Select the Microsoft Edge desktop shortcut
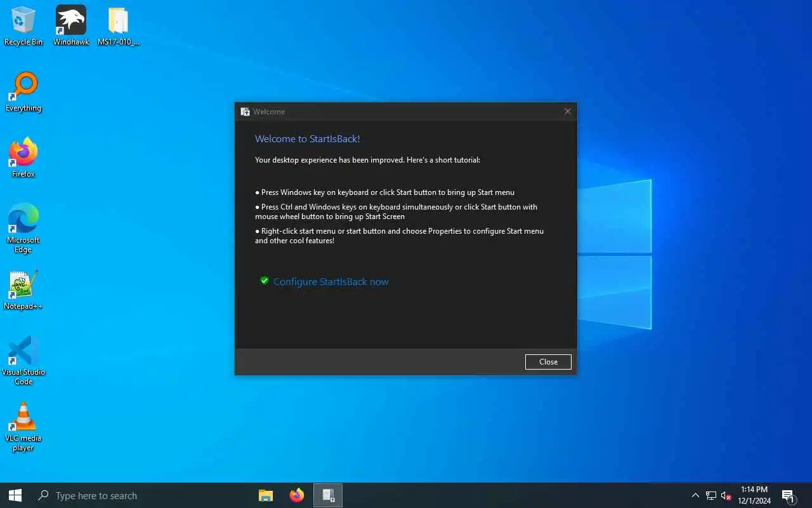This screenshot has height=508, width=812. click(x=23, y=229)
